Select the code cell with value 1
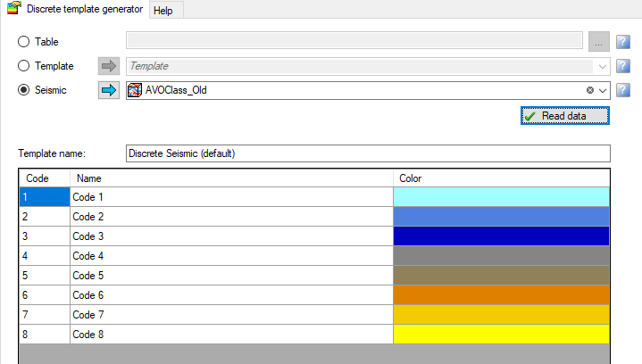Screen dimensions: 642x364 coord(45,197)
